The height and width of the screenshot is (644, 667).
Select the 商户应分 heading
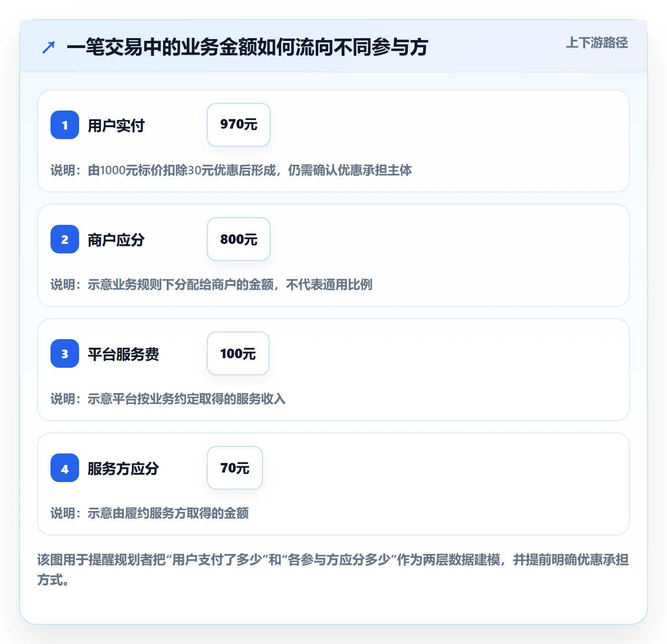coord(116,240)
